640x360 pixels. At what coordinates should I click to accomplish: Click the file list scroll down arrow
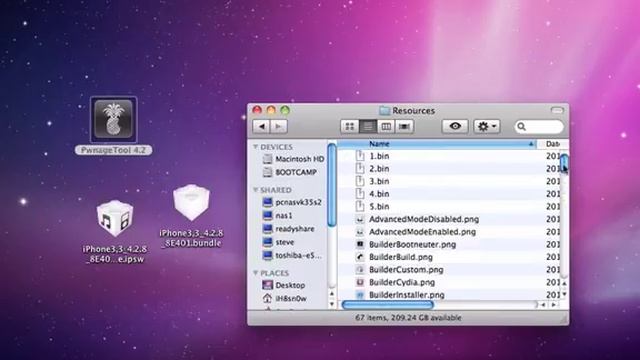(564, 294)
